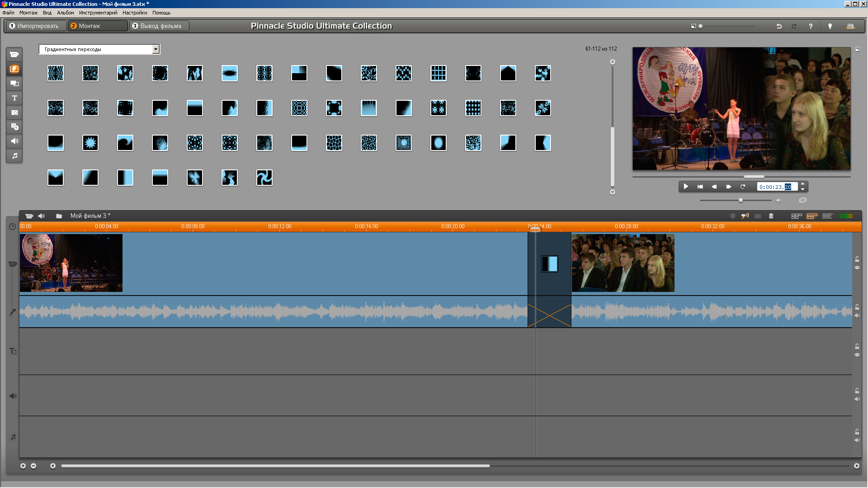Toggle video track lock

[857, 259]
